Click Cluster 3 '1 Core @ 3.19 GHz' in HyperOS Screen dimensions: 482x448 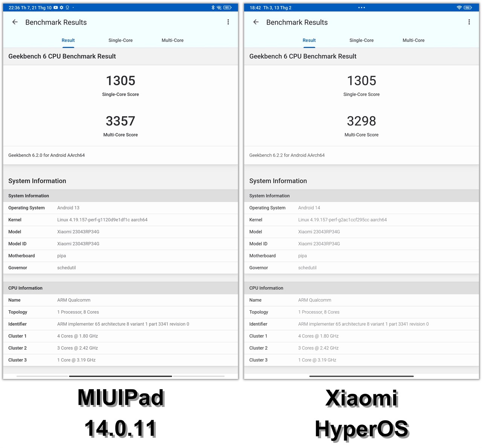coord(317,360)
